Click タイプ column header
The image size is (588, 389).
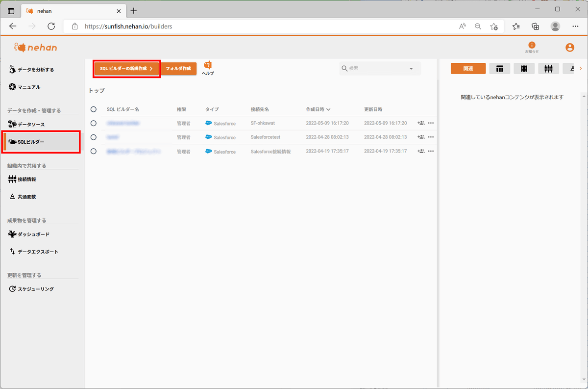tap(212, 109)
